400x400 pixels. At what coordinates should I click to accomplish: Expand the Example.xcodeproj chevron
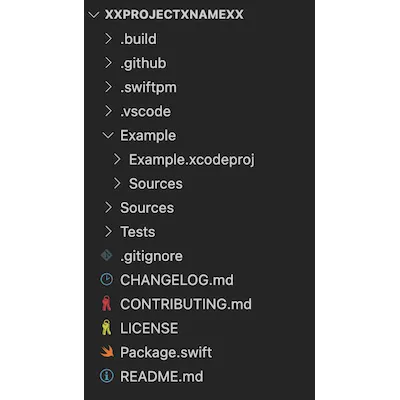point(117,159)
